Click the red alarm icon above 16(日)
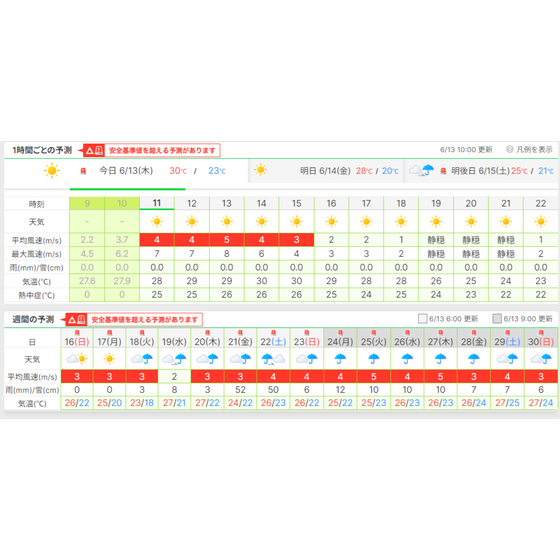This screenshot has width=560, height=560. [77, 333]
